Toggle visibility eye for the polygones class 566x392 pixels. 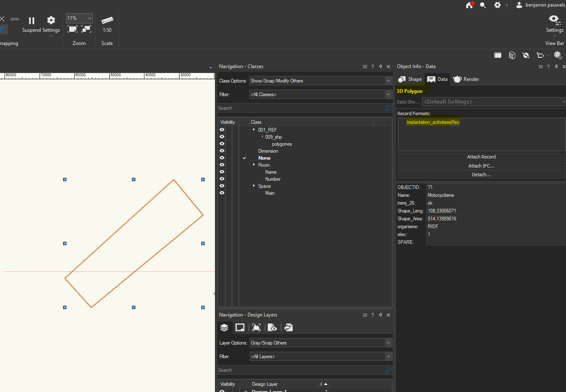pos(222,144)
